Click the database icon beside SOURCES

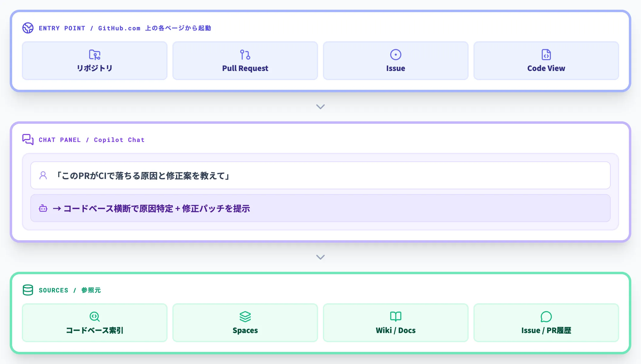(28, 290)
